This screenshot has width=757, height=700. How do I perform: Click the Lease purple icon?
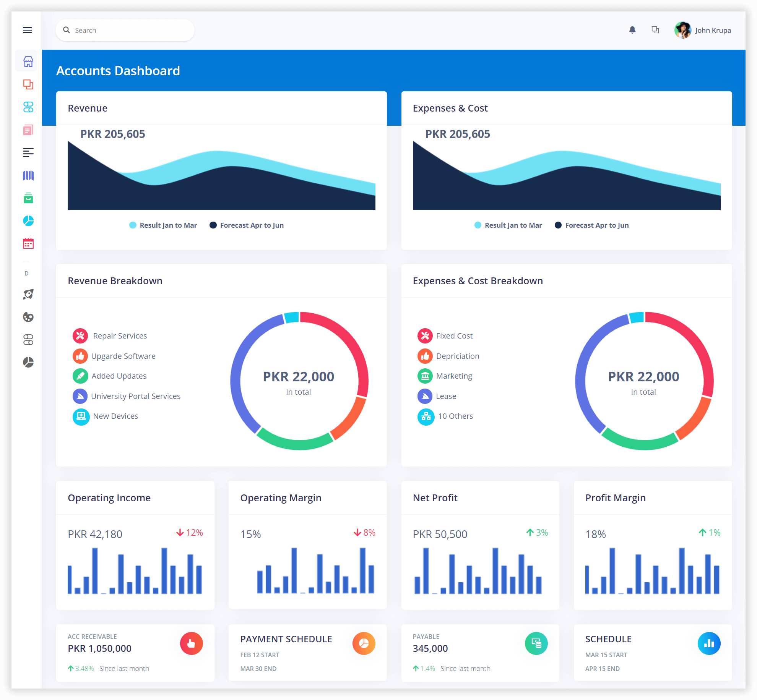425,396
